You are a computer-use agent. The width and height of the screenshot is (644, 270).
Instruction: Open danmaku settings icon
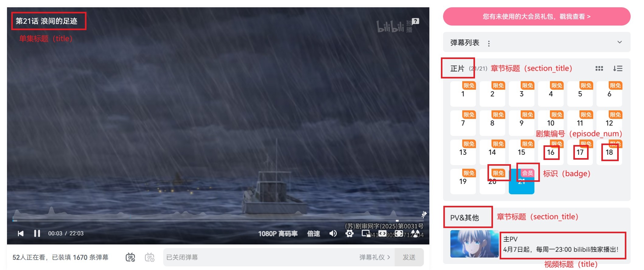[x=150, y=257]
